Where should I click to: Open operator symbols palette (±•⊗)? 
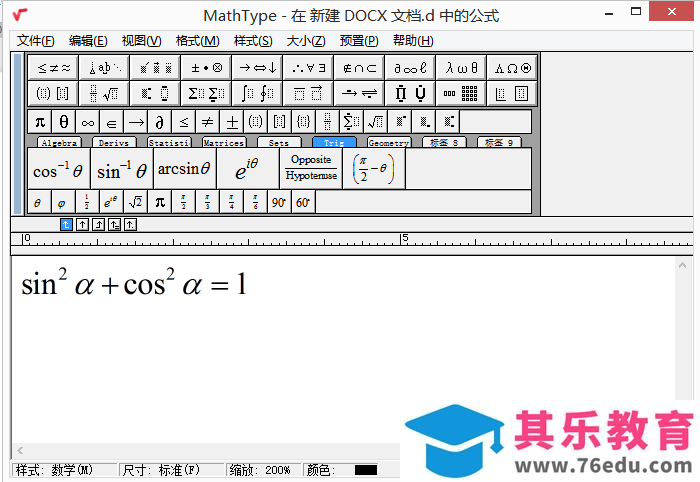206,68
